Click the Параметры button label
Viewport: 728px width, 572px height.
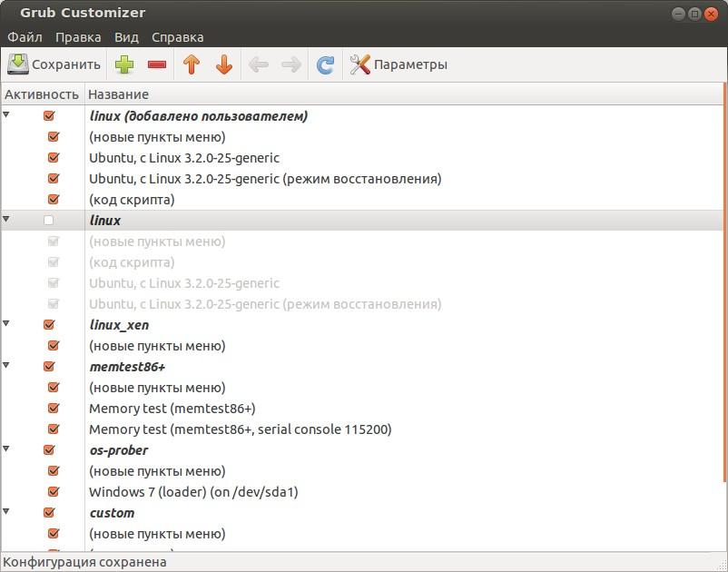pyautogui.click(x=410, y=64)
